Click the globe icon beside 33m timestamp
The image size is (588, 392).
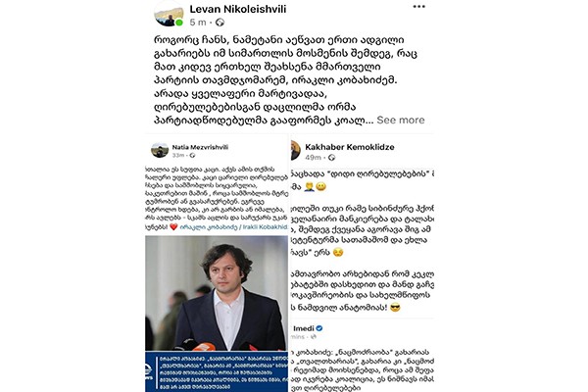coord(192,155)
